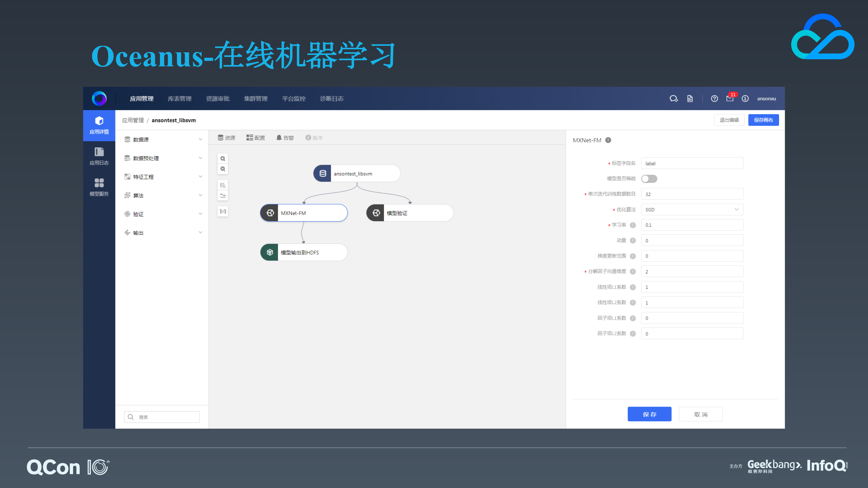
Task: Click the 取消 button
Action: click(x=701, y=414)
